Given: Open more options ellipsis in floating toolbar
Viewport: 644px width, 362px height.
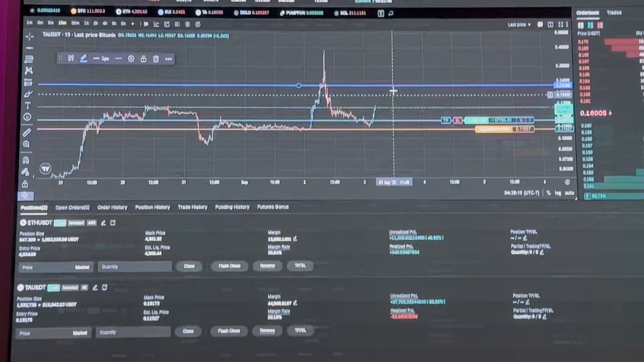Looking at the screenshot, I should [169, 59].
